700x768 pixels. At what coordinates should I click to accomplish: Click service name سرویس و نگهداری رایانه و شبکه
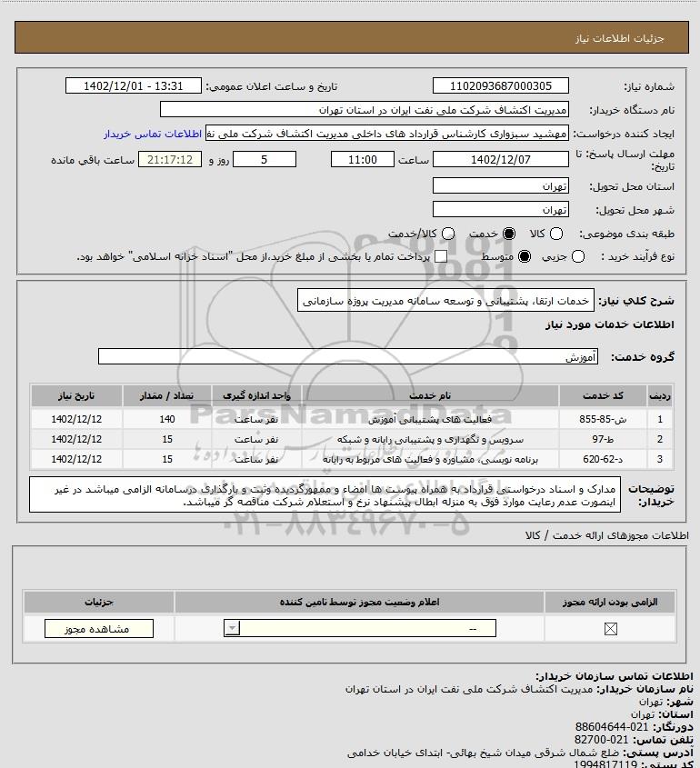point(430,439)
